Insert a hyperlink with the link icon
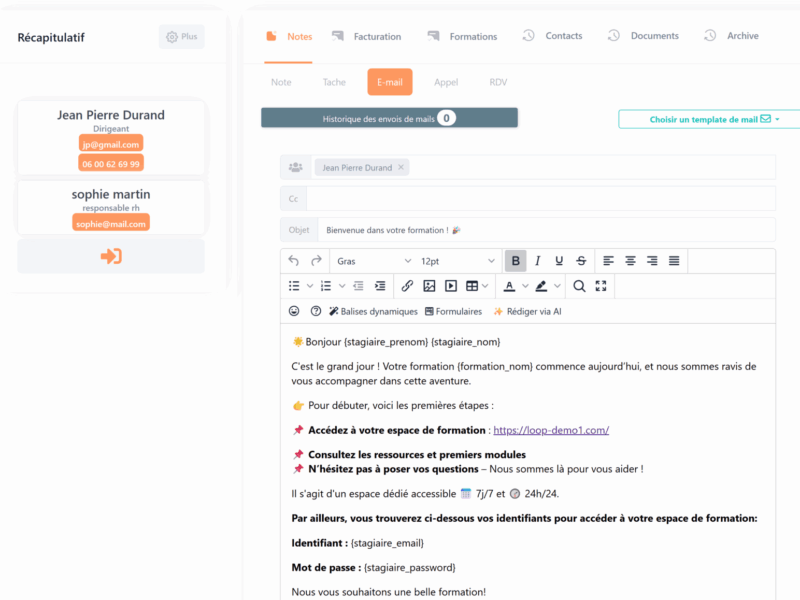 (407, 286)
